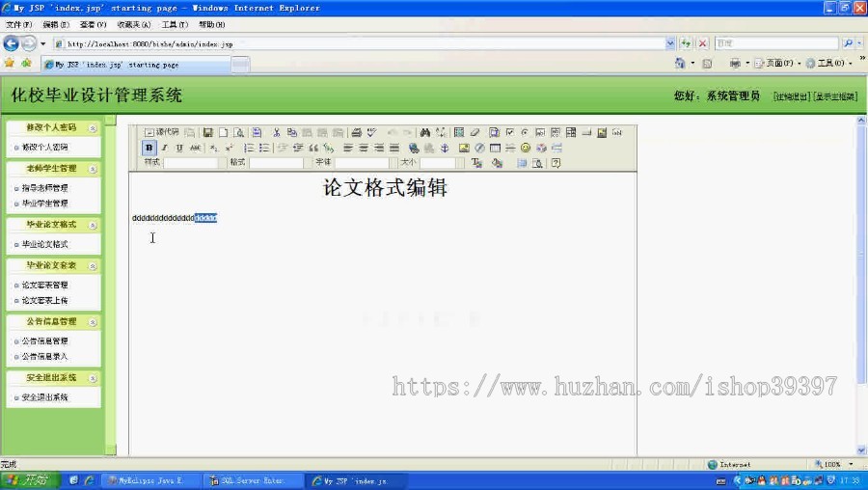The image size is (868, 490).
Task: Center align the text
Action: tap(364, 148)
